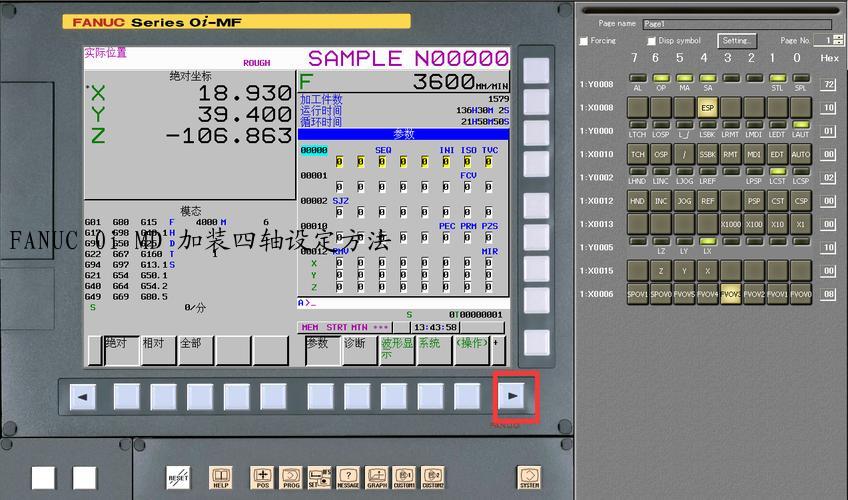Click the 1:Y0008 hex value 72
This screenshot has width=848, height=500.
(x=828, y=84)
